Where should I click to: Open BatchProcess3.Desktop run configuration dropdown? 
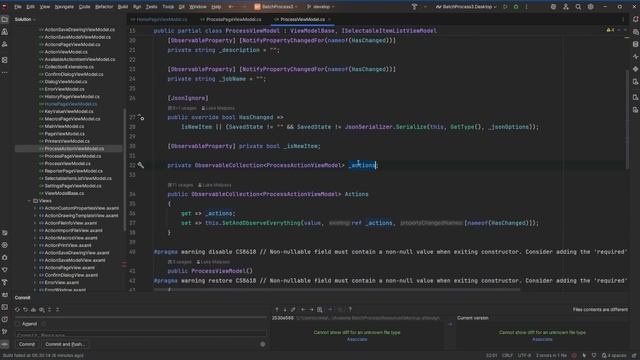click(466, 7)
